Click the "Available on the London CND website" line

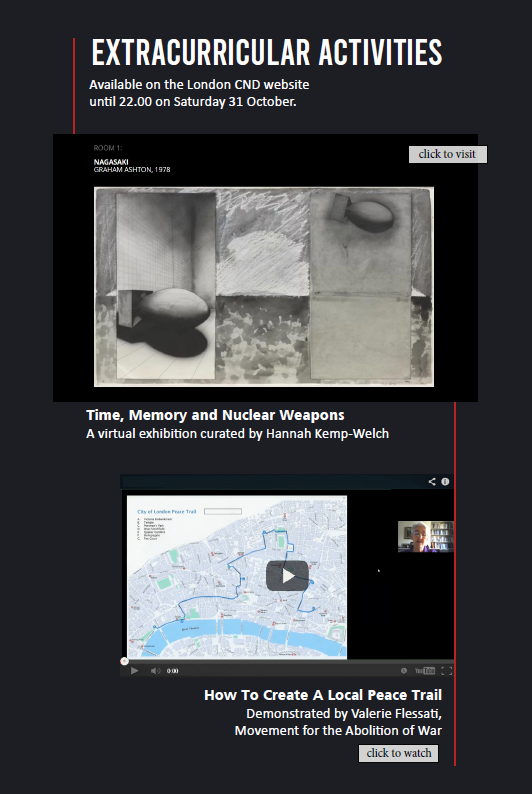[x=199, y=85]
